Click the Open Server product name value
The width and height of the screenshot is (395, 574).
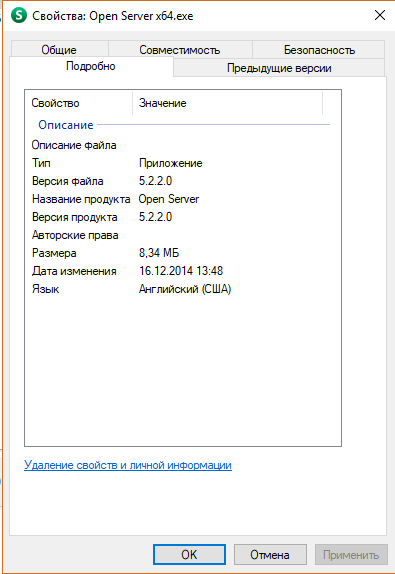169,199
